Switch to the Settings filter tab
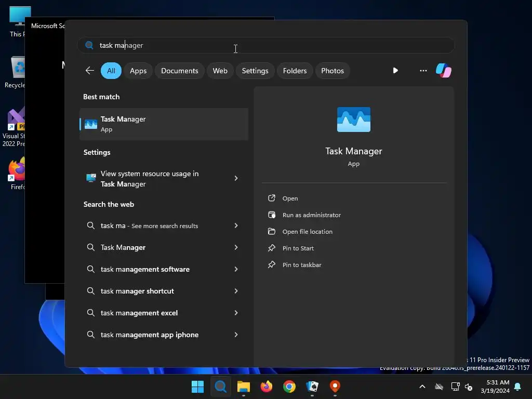This screenshot has height=399, width=532. [x=255, y=71]
